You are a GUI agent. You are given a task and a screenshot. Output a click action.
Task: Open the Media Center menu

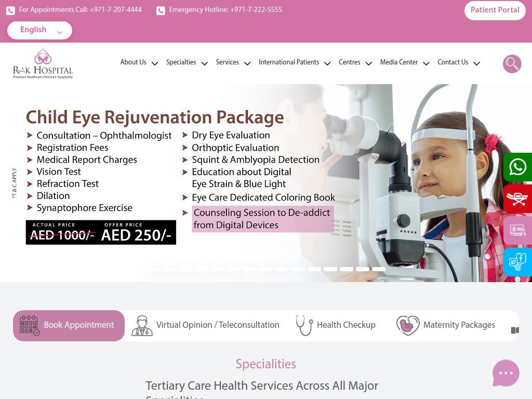pyautogui.click(x=398, y=62)
